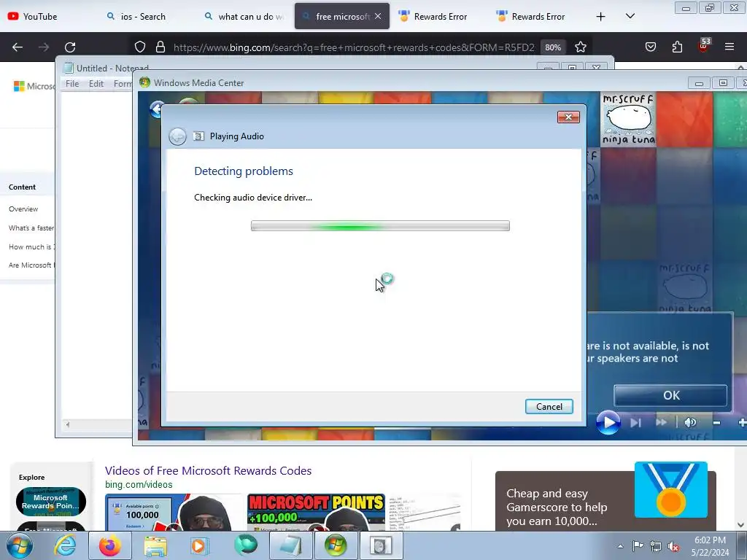Show hidden system tray icons
The image size is (747, 560).
(620, 546)
